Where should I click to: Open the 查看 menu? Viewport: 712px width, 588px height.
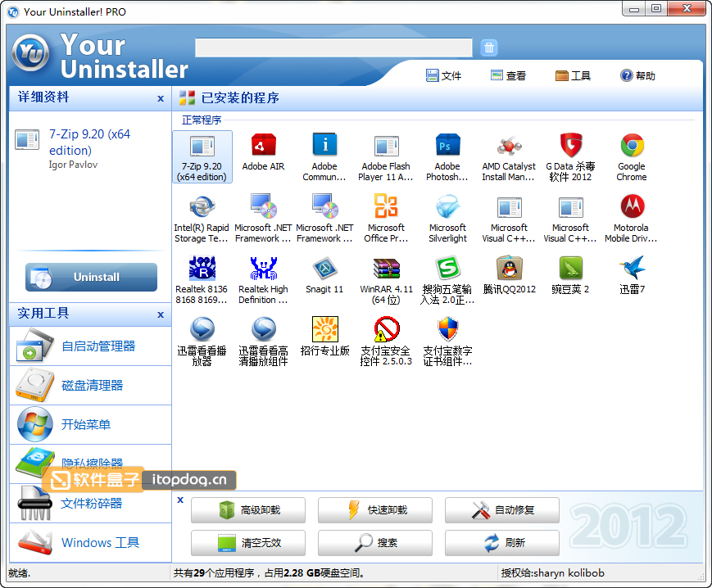(x=508, y=76)
